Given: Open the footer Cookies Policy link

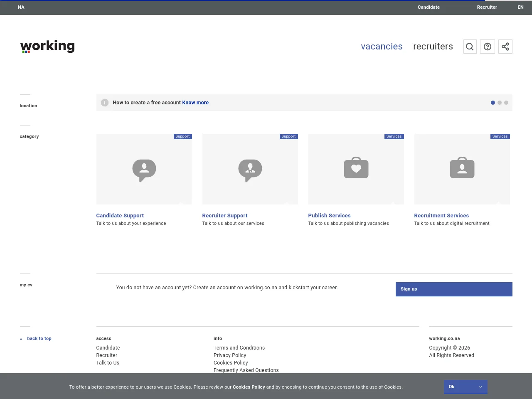Looking at the screenshot, I should coord(231,363).
